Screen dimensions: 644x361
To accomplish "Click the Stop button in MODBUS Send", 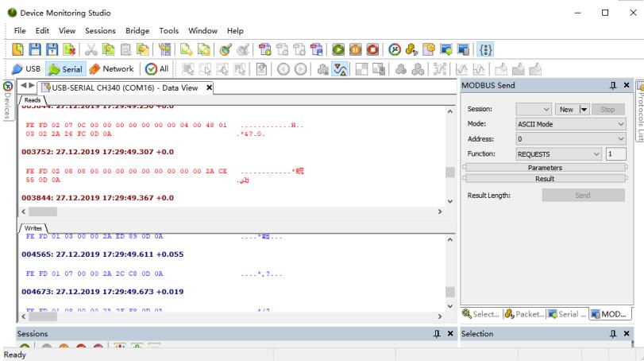I will pos(607,110).
